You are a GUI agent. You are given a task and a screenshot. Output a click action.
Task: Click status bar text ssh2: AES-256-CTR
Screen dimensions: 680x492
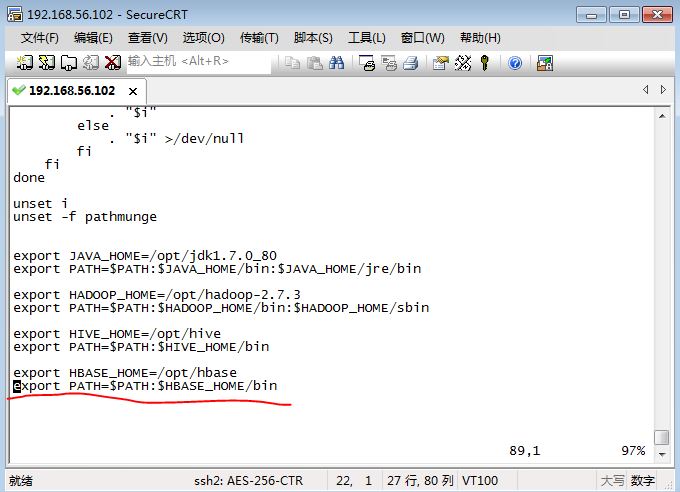point(248,481)
